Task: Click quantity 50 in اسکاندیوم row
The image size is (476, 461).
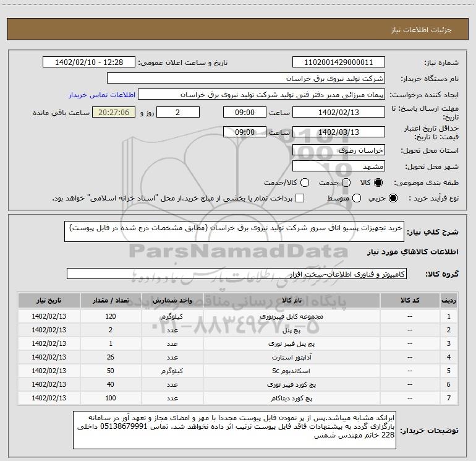Action: pos(111,371)
